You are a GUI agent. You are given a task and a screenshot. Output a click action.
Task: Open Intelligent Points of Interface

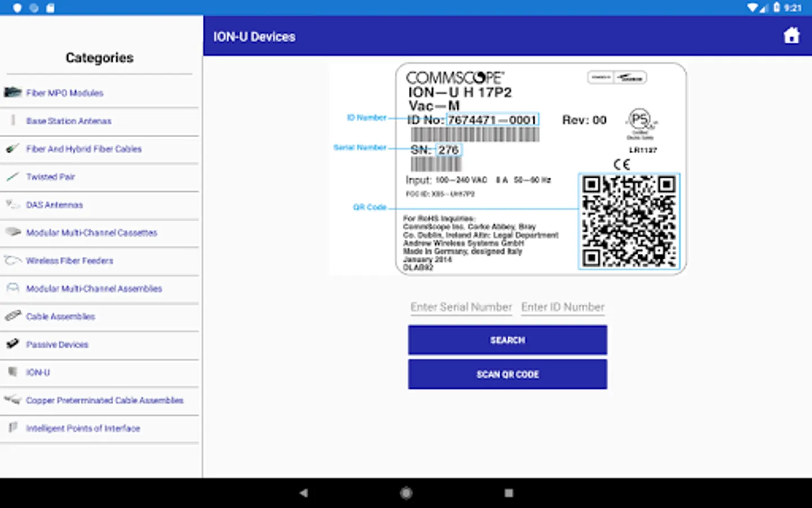83,428
